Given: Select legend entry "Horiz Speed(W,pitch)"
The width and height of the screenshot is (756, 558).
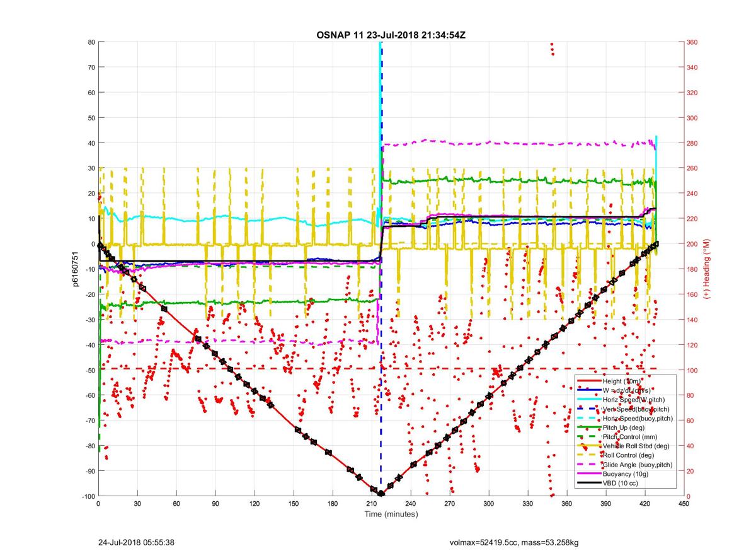Looking at the screenshot, I should click(x=634, y=400).
